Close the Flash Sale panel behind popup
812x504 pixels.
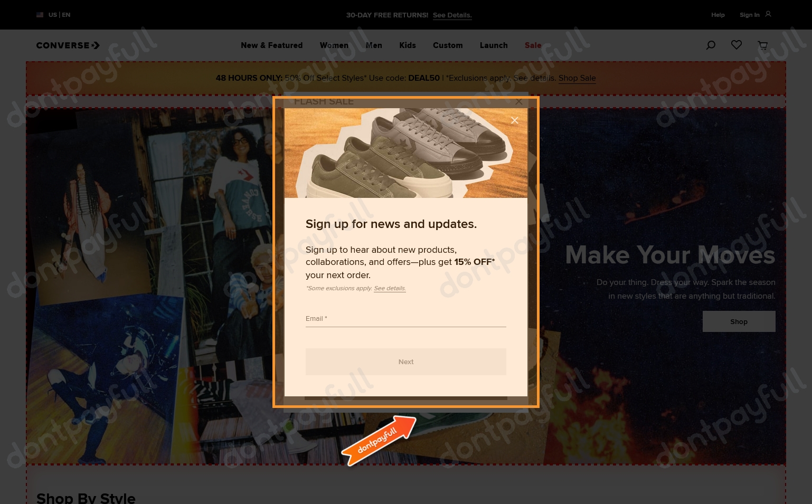pos(519,101)
